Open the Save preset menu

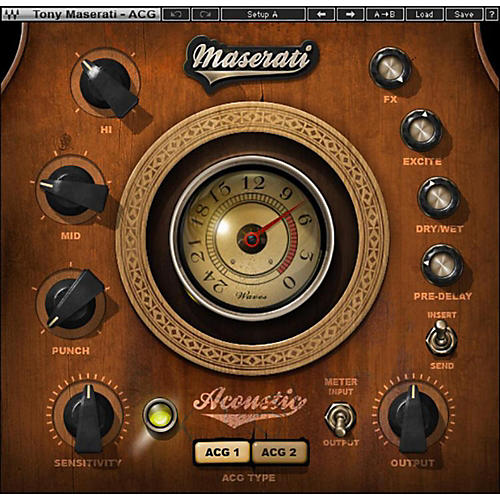464,14
